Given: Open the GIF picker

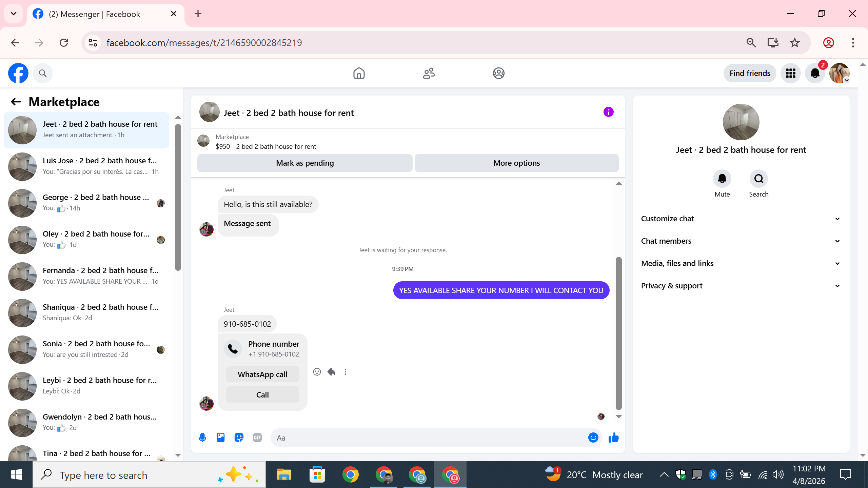Looking at the screenshot, I should coord(257,438).
